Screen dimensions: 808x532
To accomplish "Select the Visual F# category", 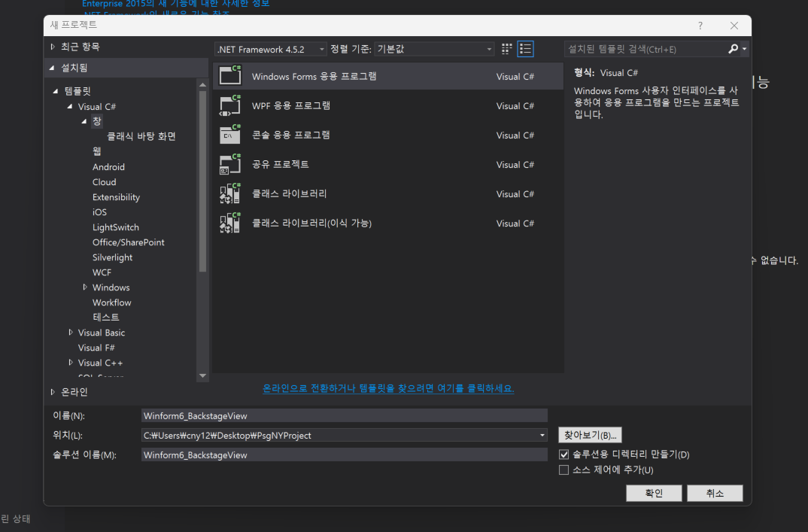I will coord(96,348).
